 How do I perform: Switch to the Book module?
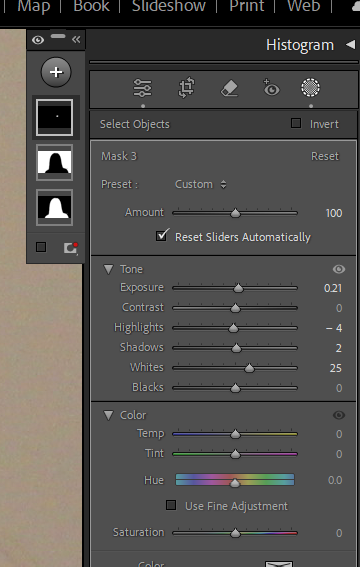(x=91, y=6)
